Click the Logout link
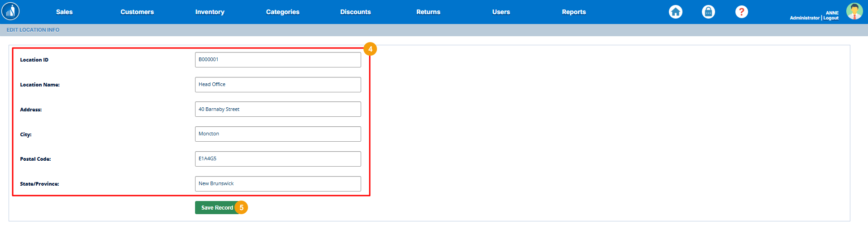Image resolution: width=868 pixels, height=230 pixels. [831, 18]
